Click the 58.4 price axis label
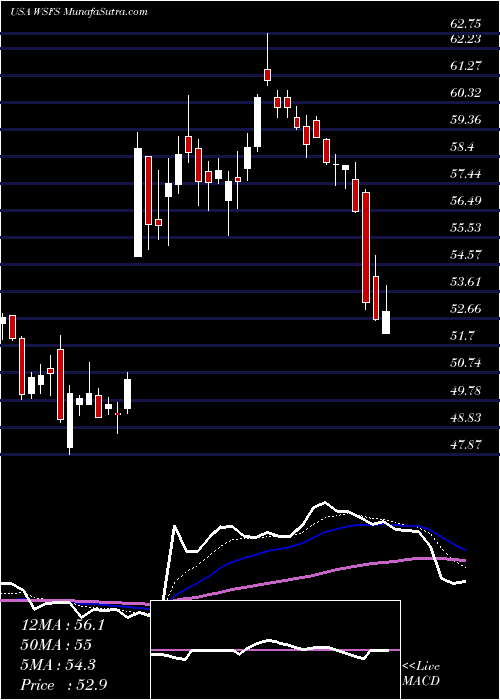The height and width of the screenshot is (700, 500). tap(462, 147)
